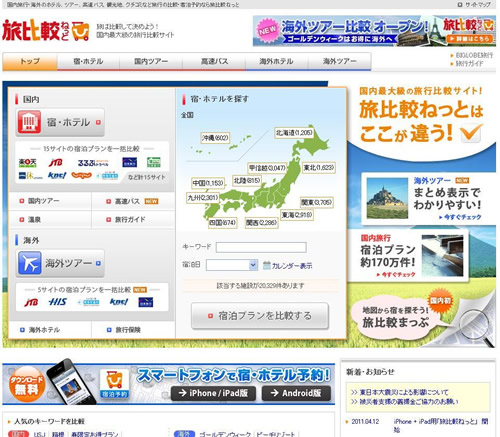Open the 海外ツアー navigation tab
This screenshot has height=437, width=500.
pos(340,61)
